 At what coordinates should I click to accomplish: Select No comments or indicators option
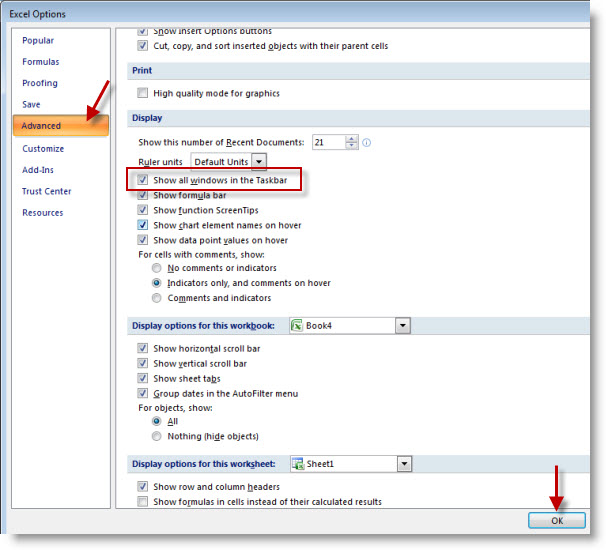157,268
